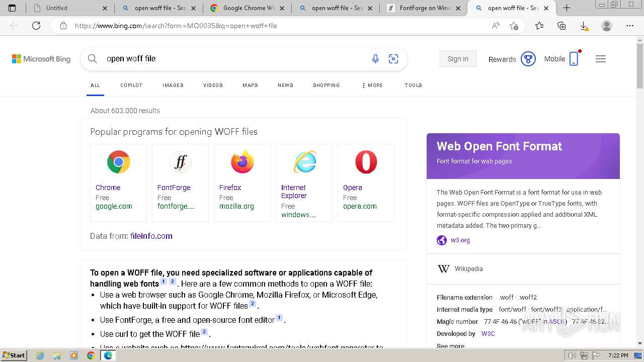Click the browser address bar URL
This screenshot has width=644, height=362.
coord(176,26)
